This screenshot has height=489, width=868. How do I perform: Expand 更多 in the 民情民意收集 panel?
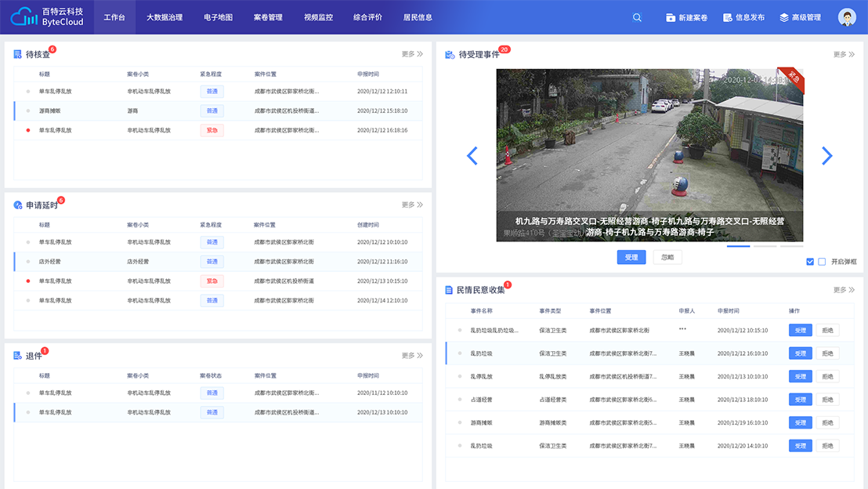pyautogui.click(x=844, y=290)
